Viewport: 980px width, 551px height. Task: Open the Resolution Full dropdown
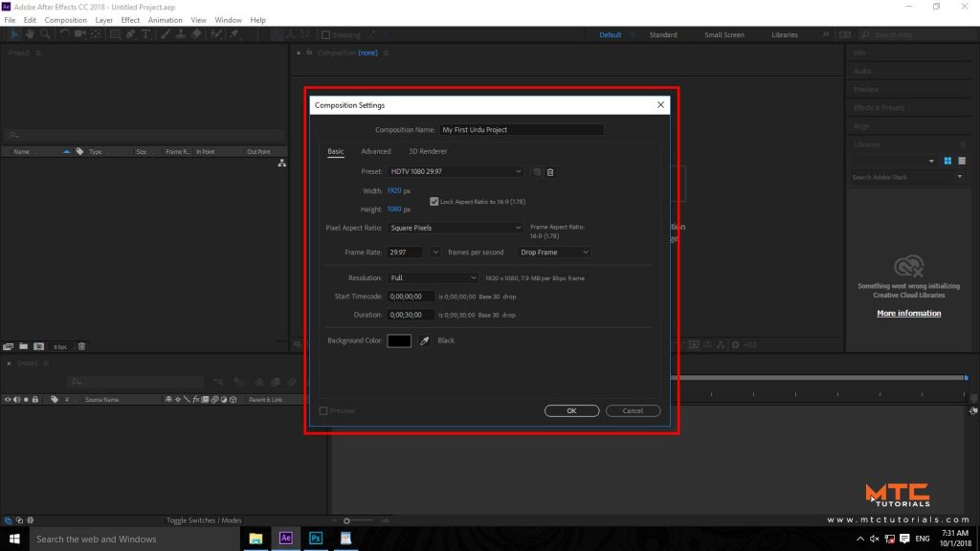[433, 278]
